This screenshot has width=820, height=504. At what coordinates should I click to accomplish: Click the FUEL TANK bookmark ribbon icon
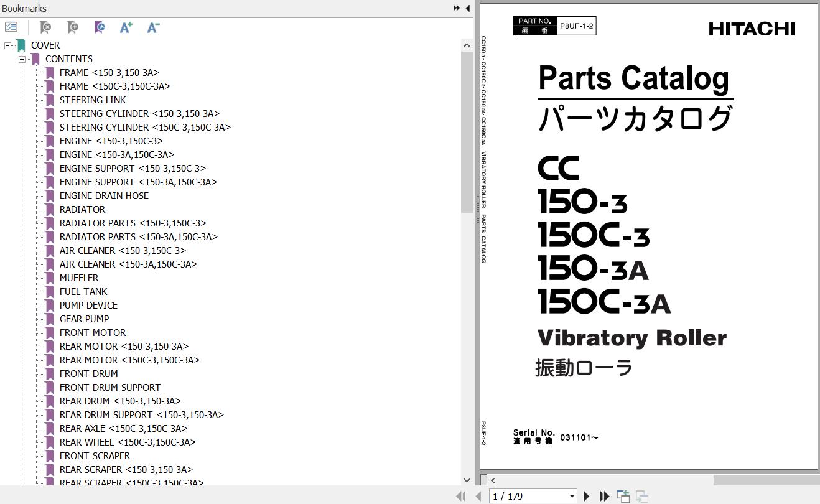click(x=50, y=292)
